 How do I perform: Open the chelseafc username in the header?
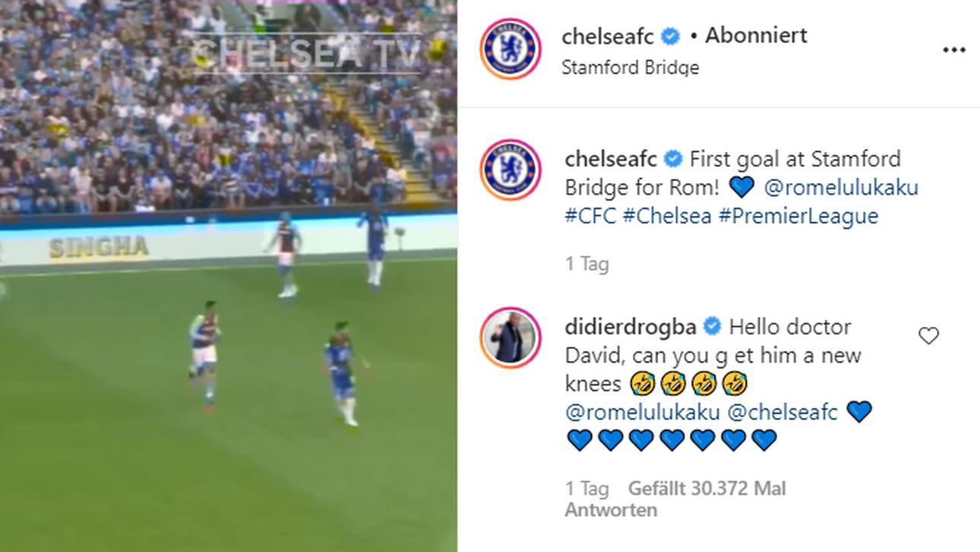coord(609,36)
